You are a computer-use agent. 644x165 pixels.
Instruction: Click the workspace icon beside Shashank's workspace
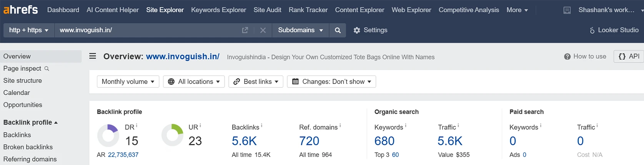567,10
